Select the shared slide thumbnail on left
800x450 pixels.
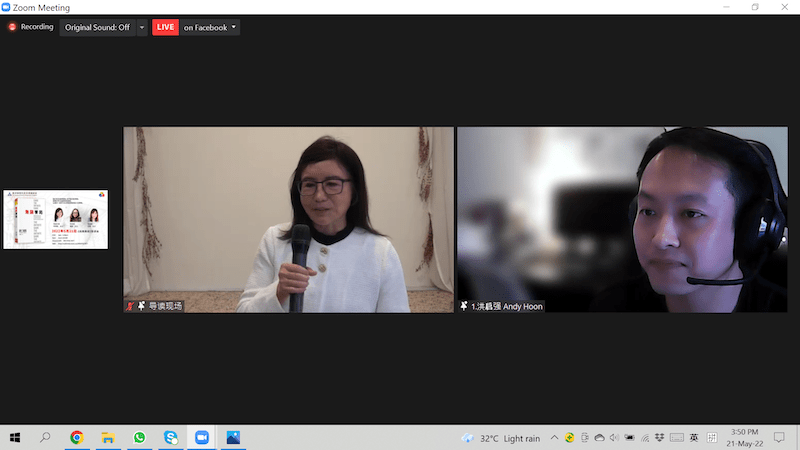[x=55, y=219]
